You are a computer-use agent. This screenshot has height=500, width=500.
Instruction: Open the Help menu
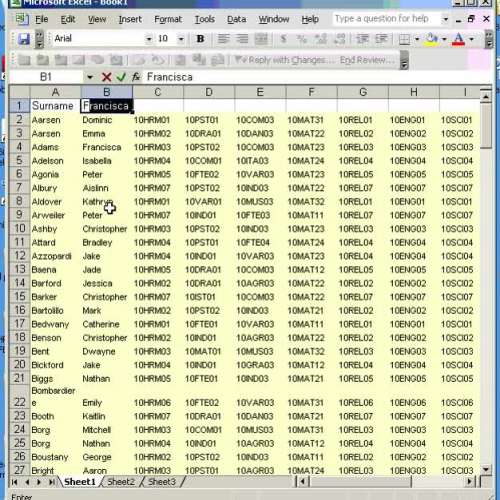(x=310, y=19)
